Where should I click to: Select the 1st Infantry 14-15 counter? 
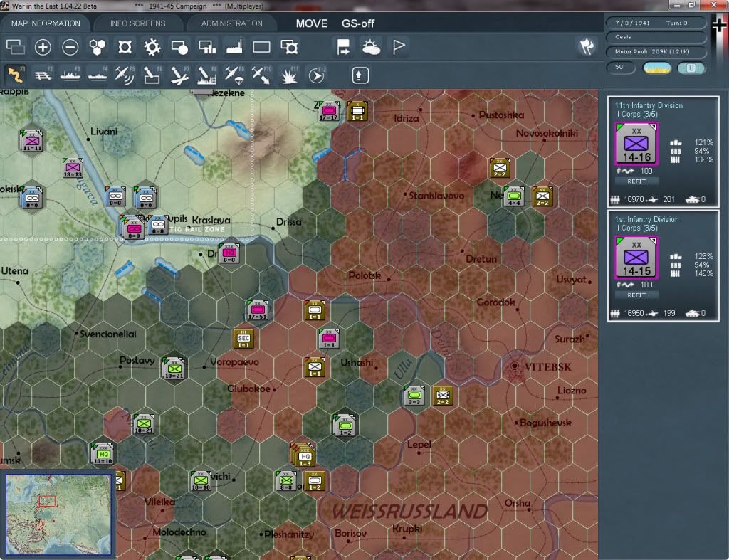click(x=636, y=258)
